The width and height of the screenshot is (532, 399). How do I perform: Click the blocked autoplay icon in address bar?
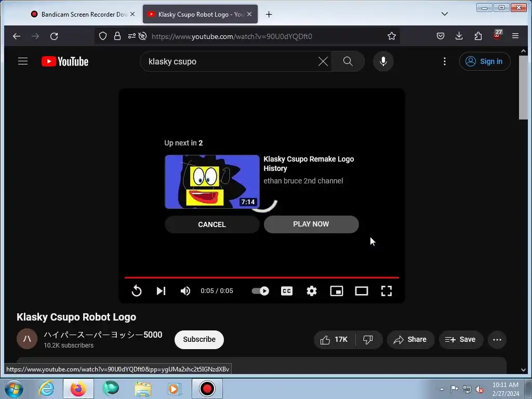point(142,36)
